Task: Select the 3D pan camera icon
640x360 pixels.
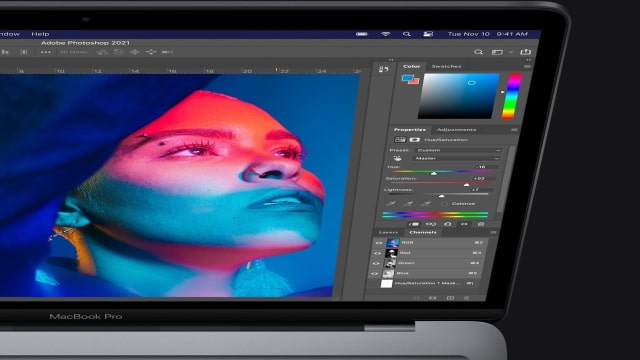Action: [135, 52]
